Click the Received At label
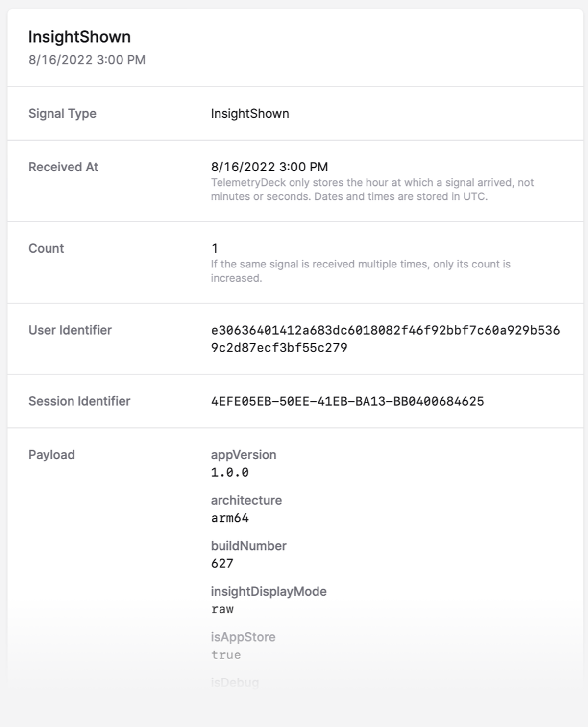This screenshot has height=727, width=588. pyautogui.click(x=63, y=167)
